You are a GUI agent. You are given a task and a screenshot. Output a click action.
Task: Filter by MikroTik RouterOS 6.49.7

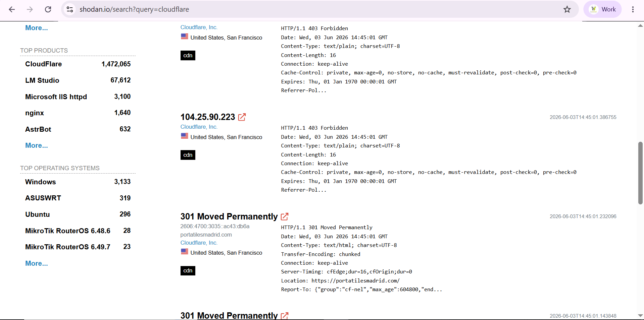[x=68, y=247]
